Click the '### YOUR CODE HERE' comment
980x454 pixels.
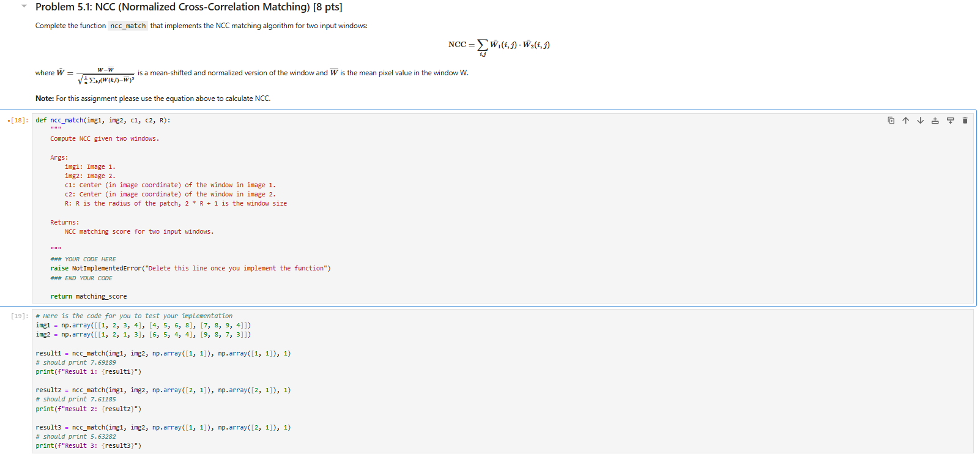pos(83,259)
